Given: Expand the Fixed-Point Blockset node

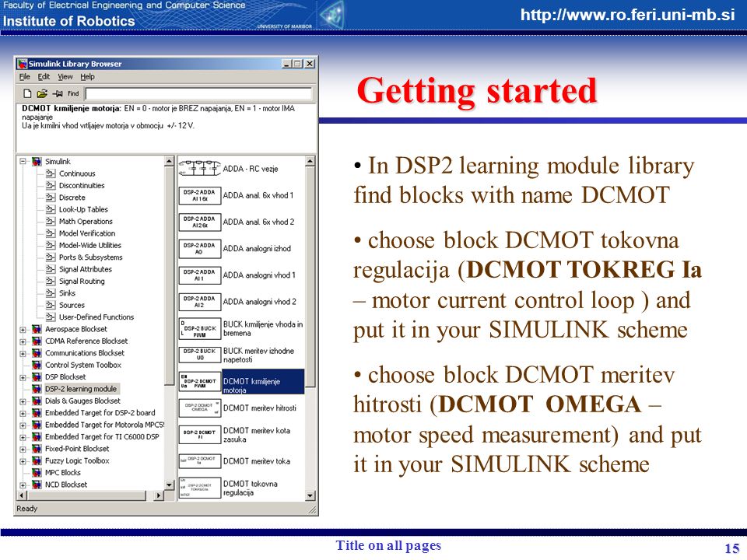Looking at the screenshot, I should click(x=23, y=450).
